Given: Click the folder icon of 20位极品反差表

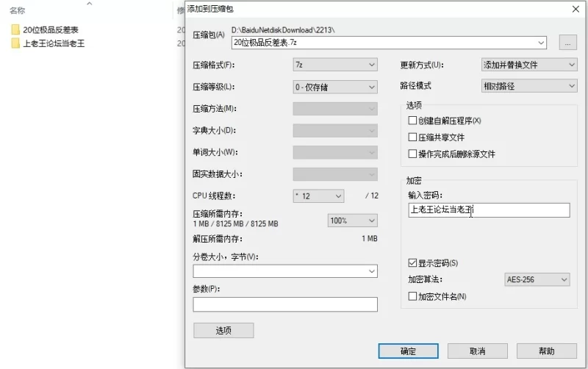Looking at the screenshot, I should coord(15,29).
